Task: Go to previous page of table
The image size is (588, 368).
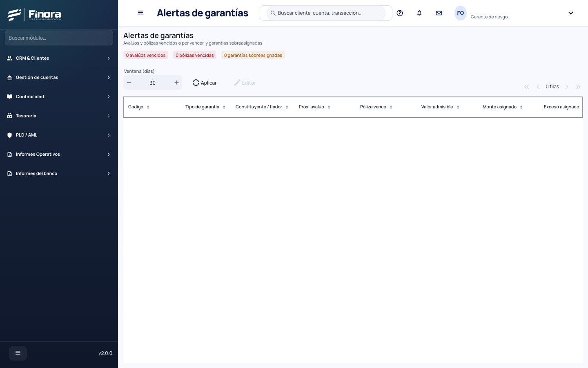Action: [538, 87]
